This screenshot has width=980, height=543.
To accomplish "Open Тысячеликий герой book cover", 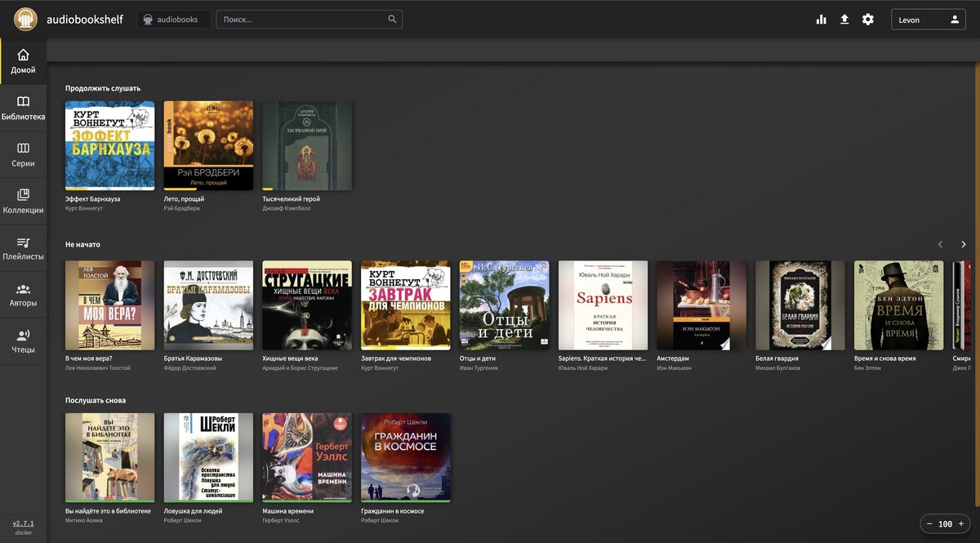I will pos(307,145).
